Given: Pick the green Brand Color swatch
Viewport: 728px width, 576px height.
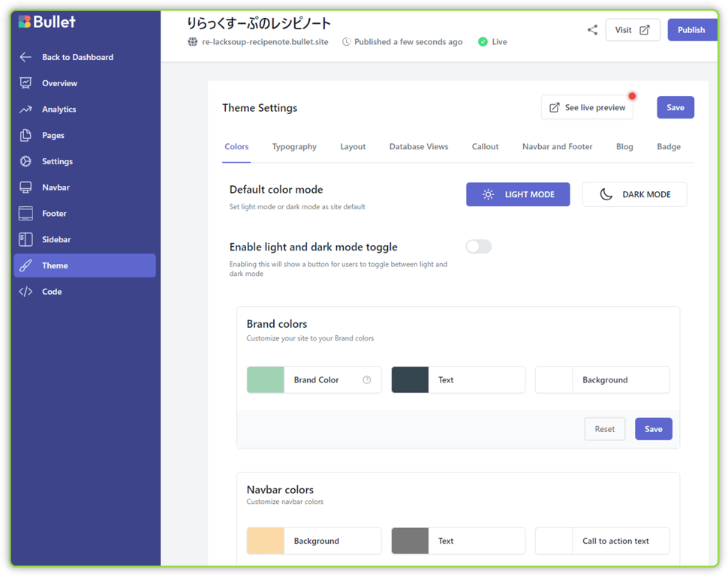Looking at the screenshot, I should pyautogui.click(x=265, y=379).
